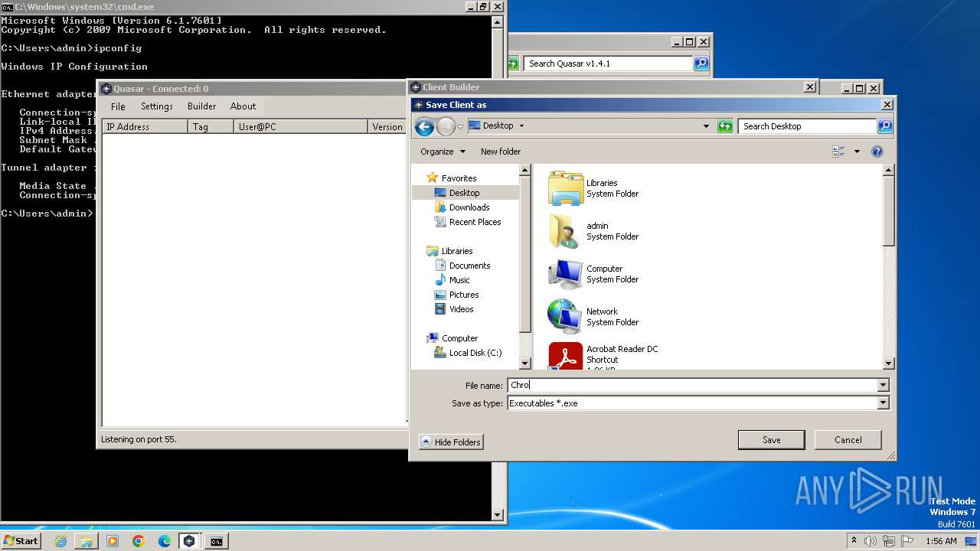Open the Organize dropdown menu

[x=443, y=152]
